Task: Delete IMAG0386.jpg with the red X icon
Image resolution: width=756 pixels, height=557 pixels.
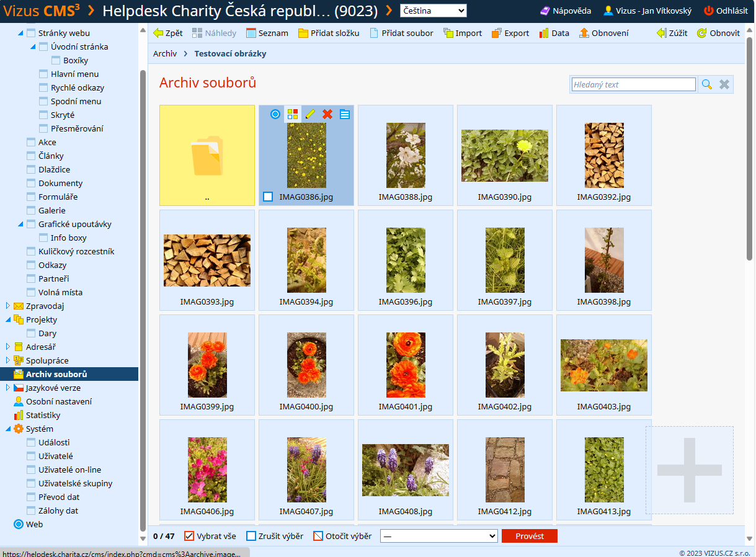Action: [327, 114]
